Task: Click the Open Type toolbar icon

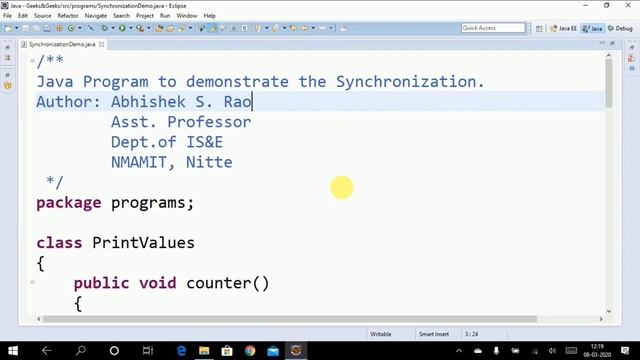Action: [160, 28]
